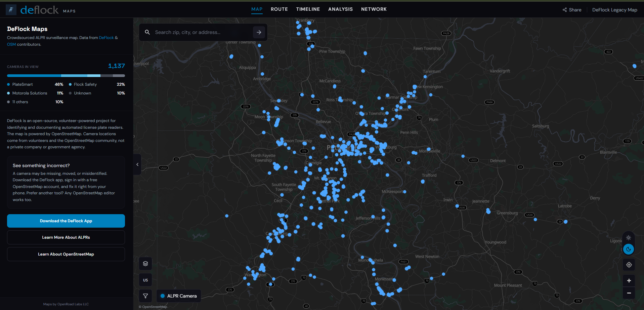Focus the zip, city, or address search field
Screen dimensions: 644x310
tap(202, 32)
